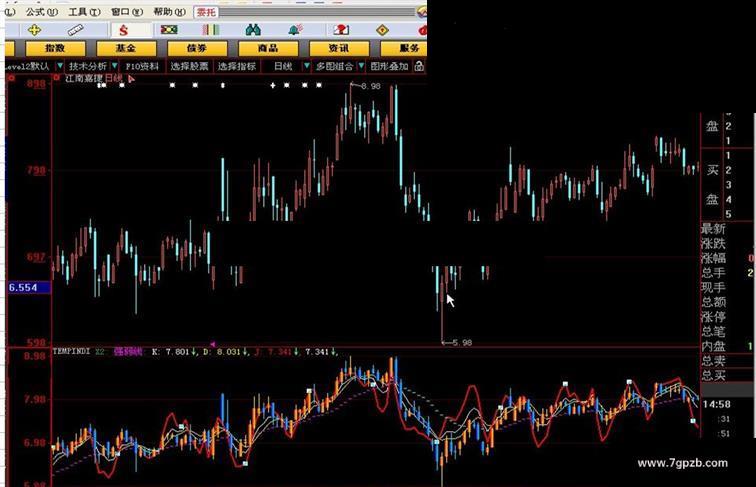Open the 窗口(W) menu
The width and height of the screenshot is (756, 487).
point(127,12)
